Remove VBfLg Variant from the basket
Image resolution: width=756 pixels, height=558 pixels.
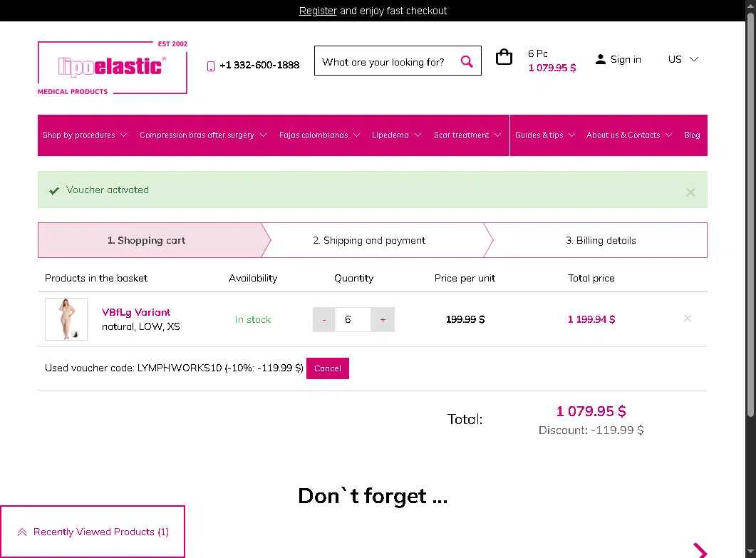(687, 319)
